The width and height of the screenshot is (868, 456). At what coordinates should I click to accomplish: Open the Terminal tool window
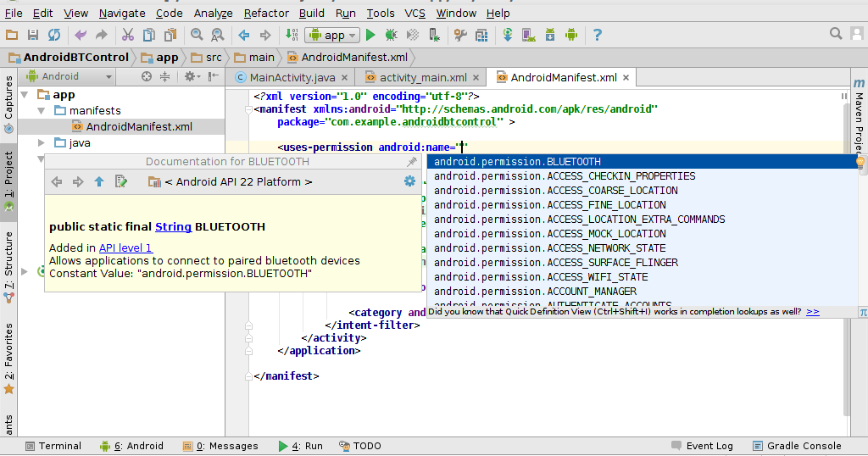53,446
